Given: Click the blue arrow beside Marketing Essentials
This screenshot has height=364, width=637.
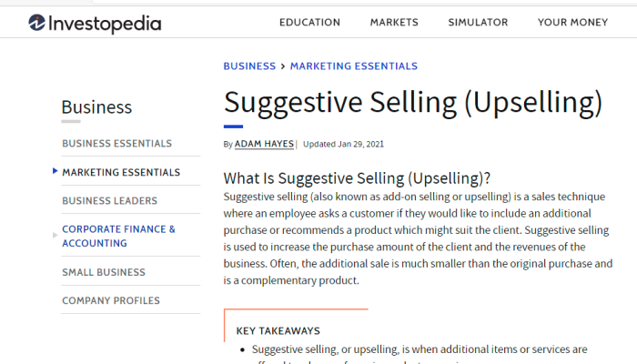Looking at the screenshot, I should tap(55, 171).
